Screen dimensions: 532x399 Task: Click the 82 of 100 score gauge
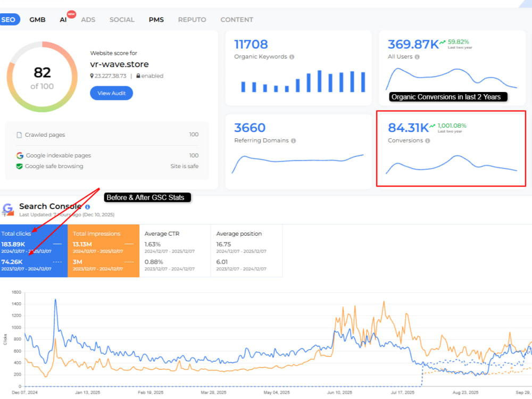pyautogui.click(x=42, y=77)
